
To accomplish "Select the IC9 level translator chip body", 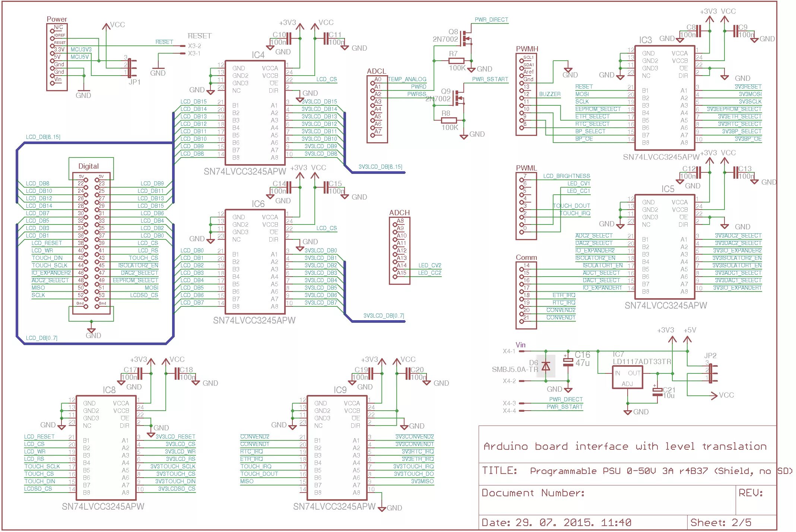I will 337,448.
